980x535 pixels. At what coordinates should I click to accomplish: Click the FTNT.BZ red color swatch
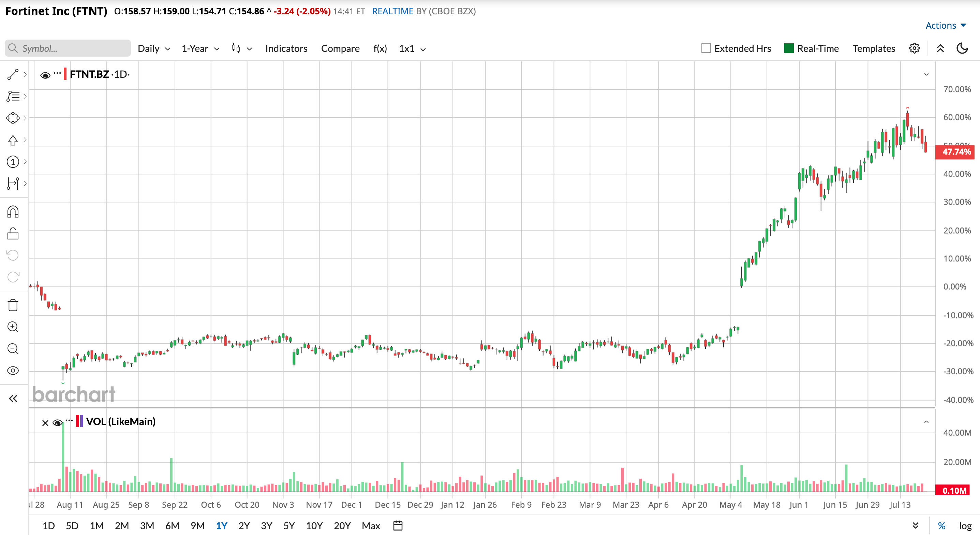click(65, 74)
